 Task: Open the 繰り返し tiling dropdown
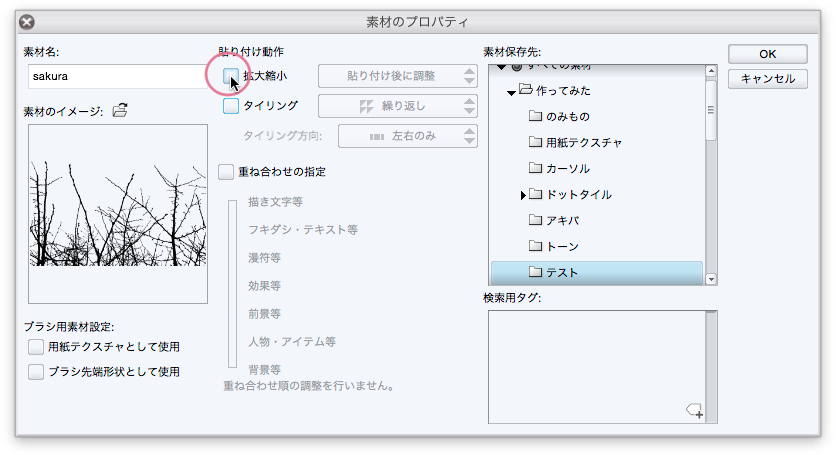[398, 106]
